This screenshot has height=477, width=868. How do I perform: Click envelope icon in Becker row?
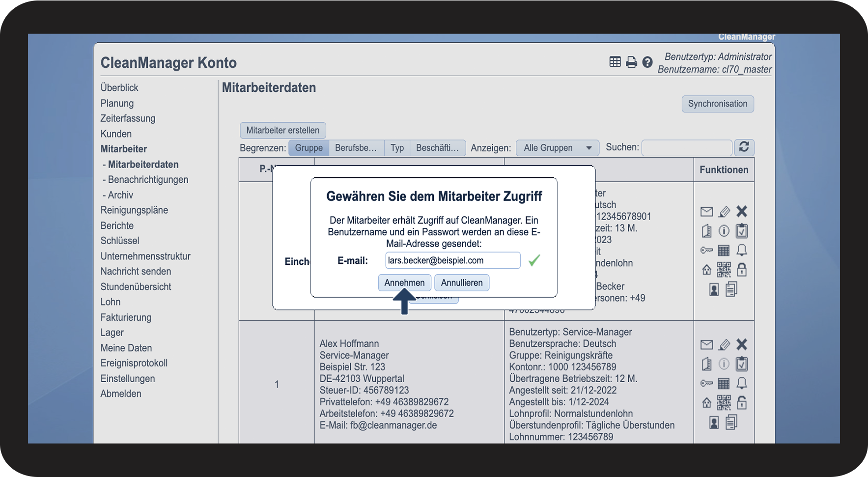[x=706, y=212]
